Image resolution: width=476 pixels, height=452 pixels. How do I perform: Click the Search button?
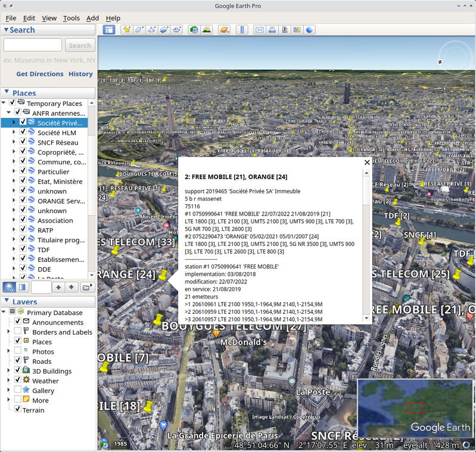tap(80, 45)
